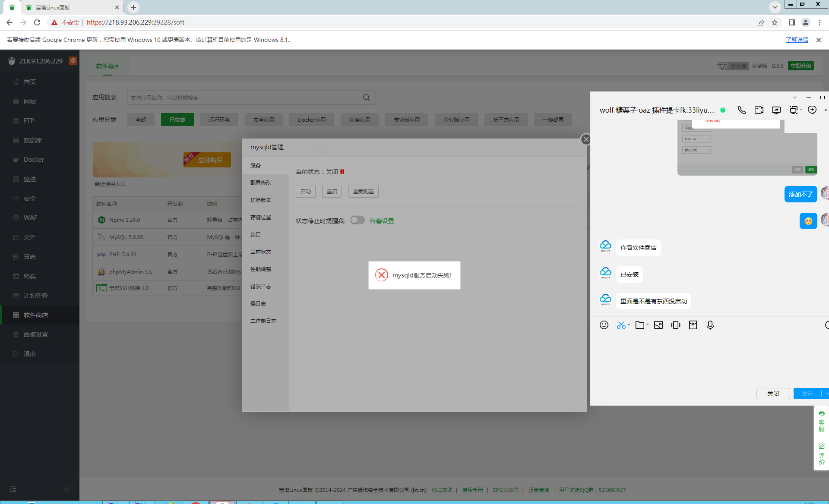Click the microphone voice message icon

pos(710,325)
